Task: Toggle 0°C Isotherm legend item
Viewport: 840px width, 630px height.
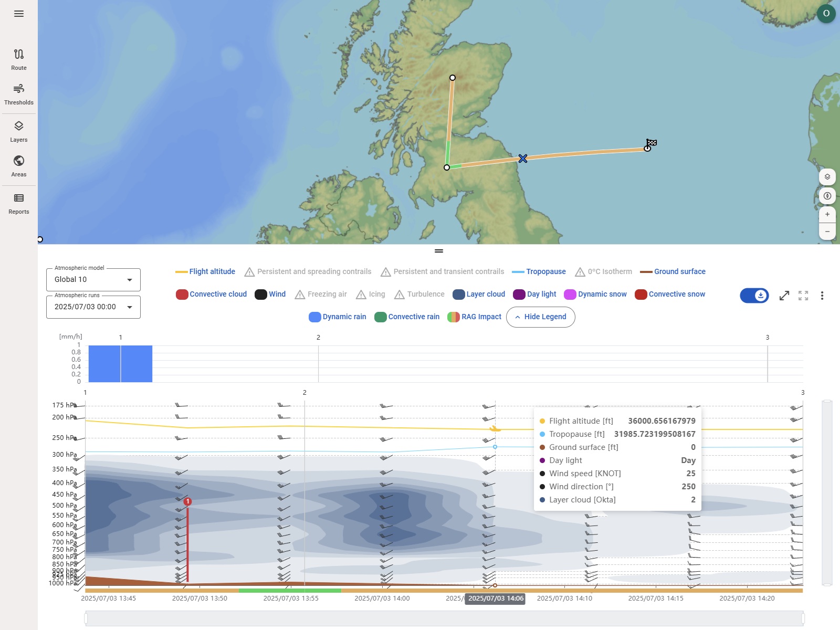Action: [603, 271]
